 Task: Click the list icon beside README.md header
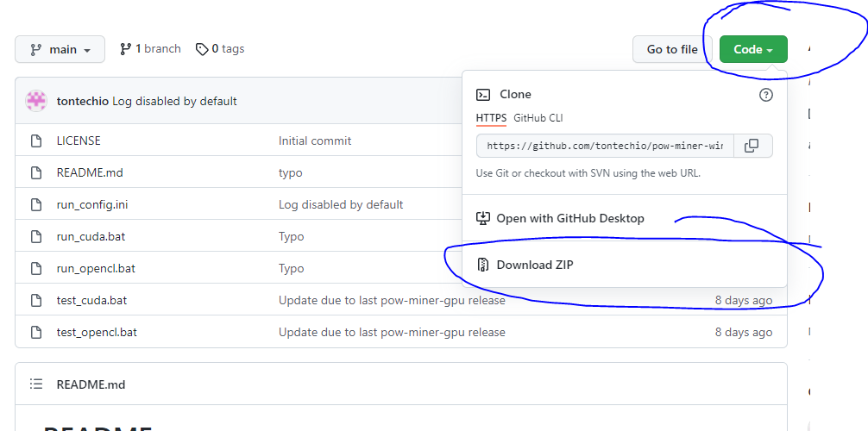(36, 384)
